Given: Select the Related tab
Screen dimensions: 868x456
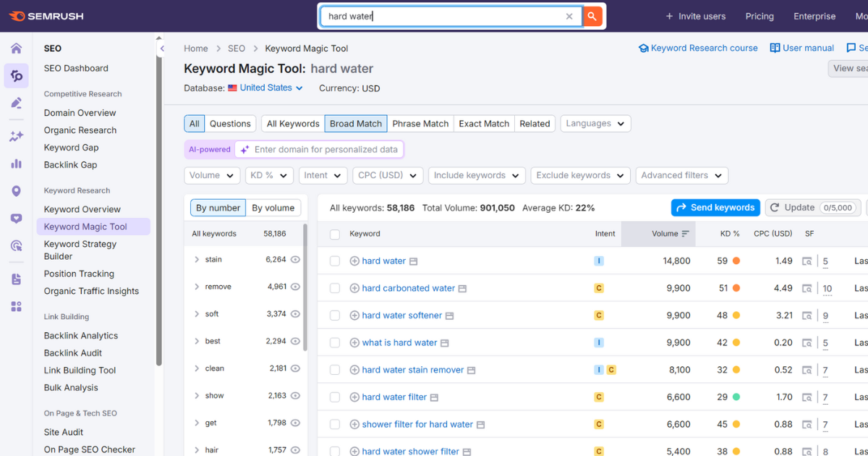Looking at the screenshot, I should 535,124.
